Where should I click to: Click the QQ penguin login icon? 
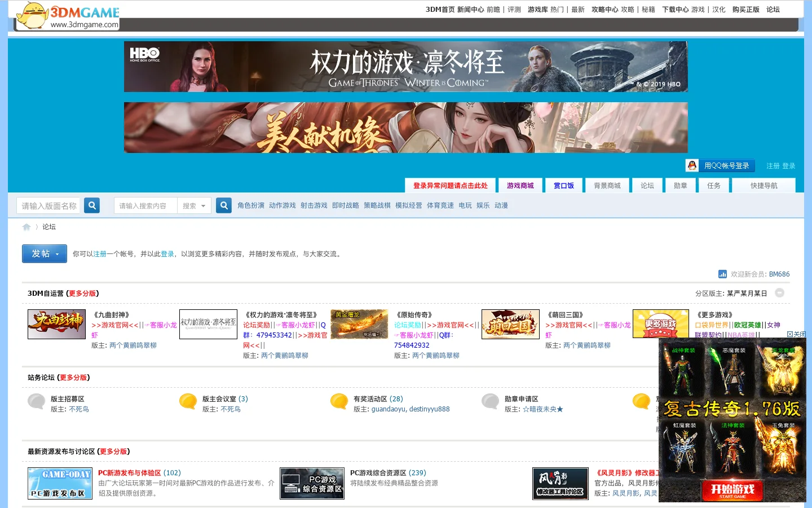[x=692, y=165]
